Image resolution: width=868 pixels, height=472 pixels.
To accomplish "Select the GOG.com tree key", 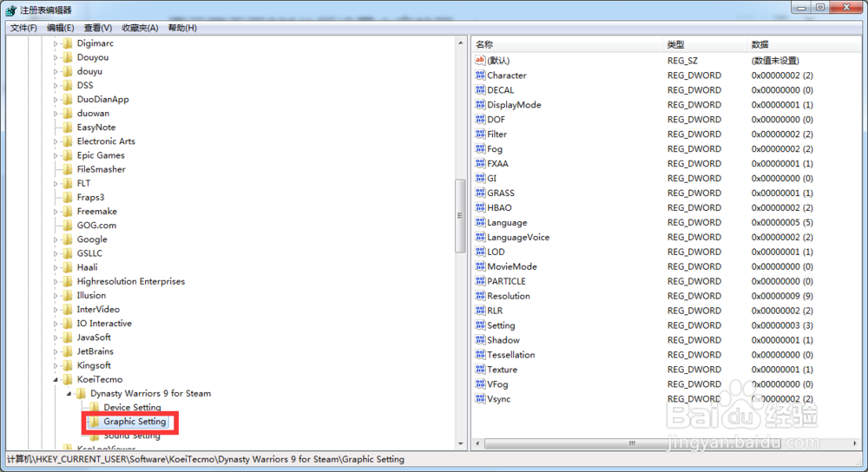I will click(x=96, y=226).
